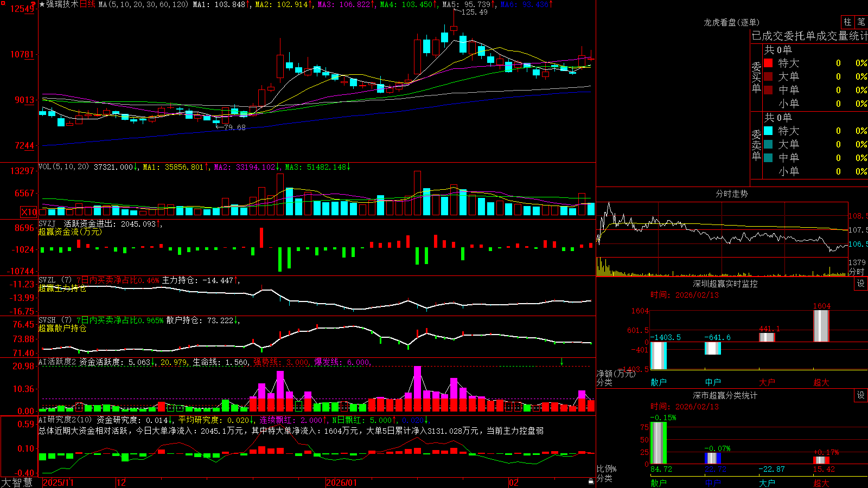Click the 12 month marker on the timeline
This screenshot has height=488, width=868.
coord(121,483)
